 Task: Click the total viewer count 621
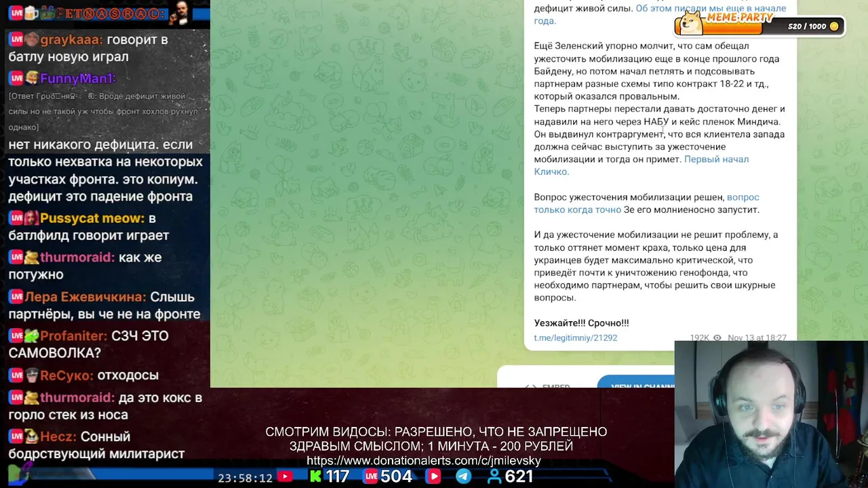(519, 477)
